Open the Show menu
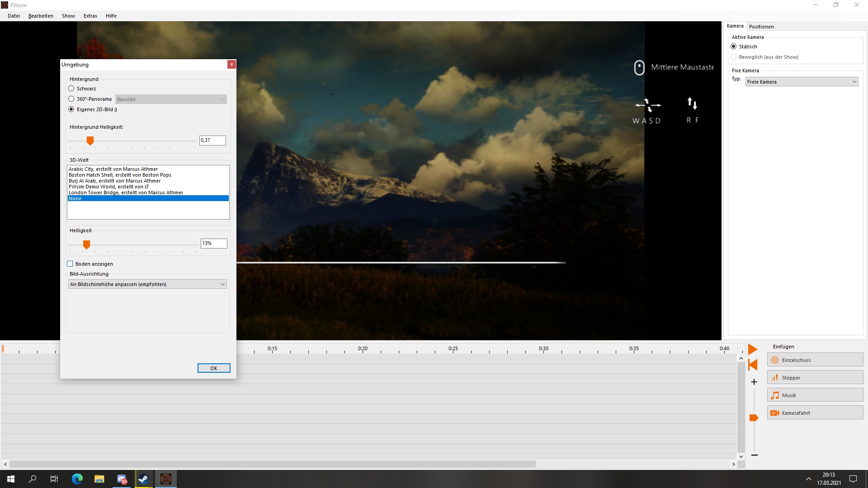 (x=68, y=16)
